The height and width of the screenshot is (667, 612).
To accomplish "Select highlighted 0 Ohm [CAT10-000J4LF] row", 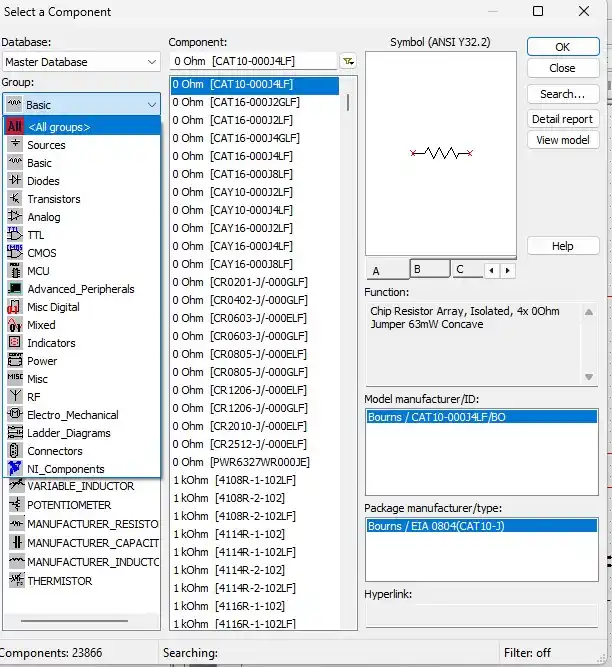I will [255, 84].
